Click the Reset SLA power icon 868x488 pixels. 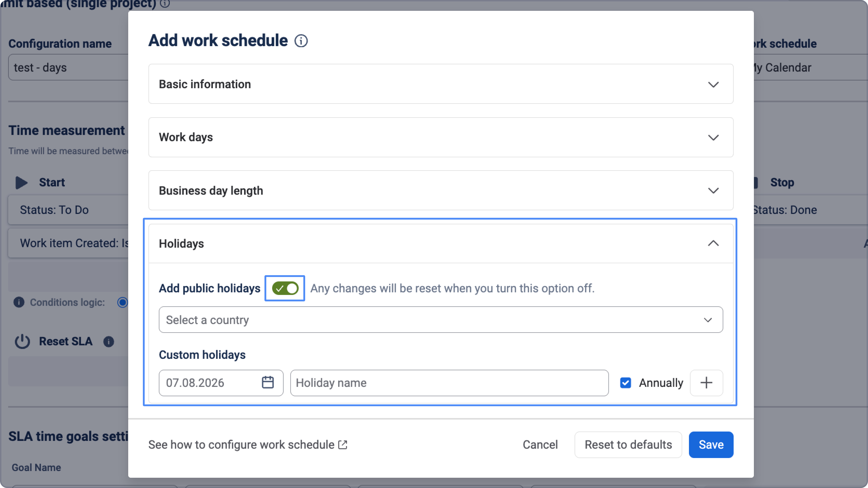(x=22, y=341)
